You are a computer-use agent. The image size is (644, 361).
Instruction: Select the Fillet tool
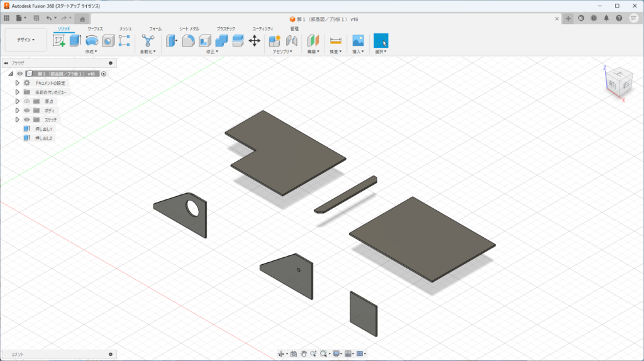pos(188,41)
